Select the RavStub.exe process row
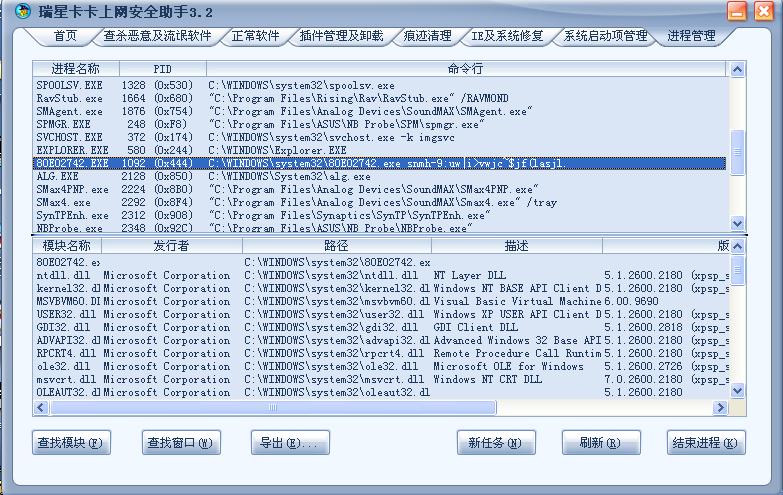This screenshot has width=783, height=495. pos(380,98)
